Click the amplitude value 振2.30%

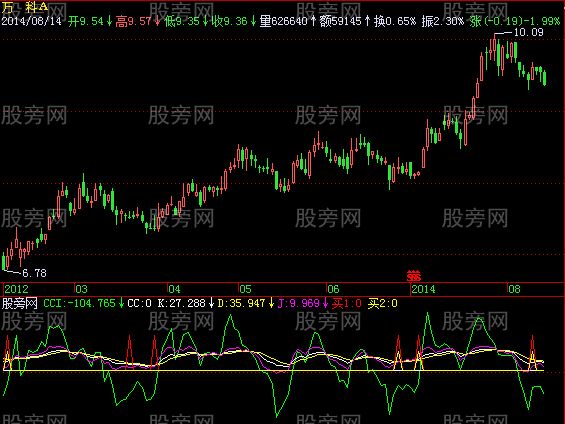(x=443, y=21)
